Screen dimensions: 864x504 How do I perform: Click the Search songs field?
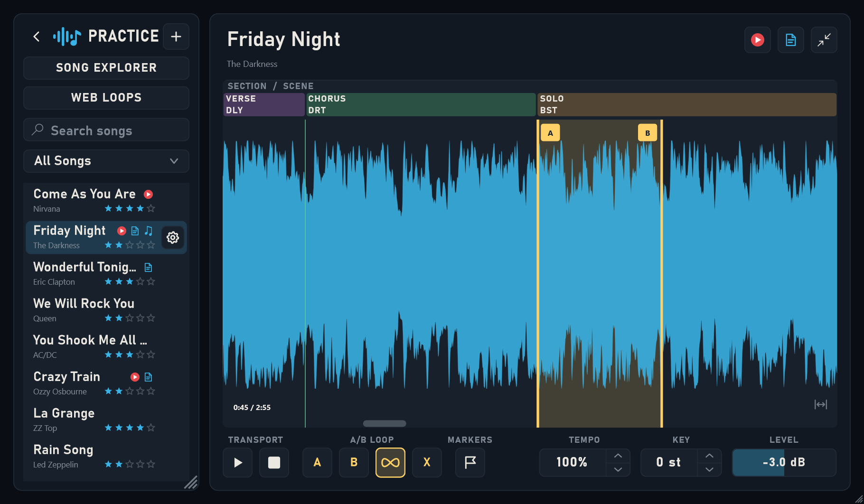pos(106,130)
